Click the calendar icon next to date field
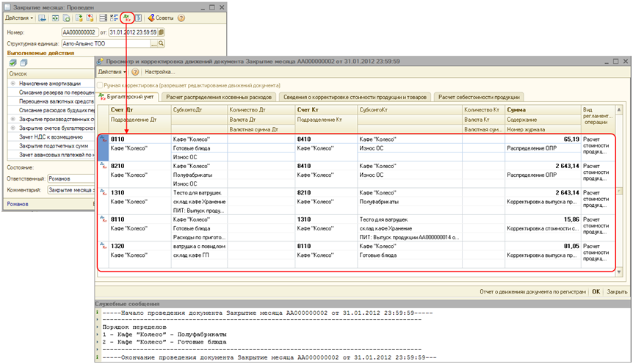The height and width of the screenshot is (364, 633). click(x=161, y=32)
